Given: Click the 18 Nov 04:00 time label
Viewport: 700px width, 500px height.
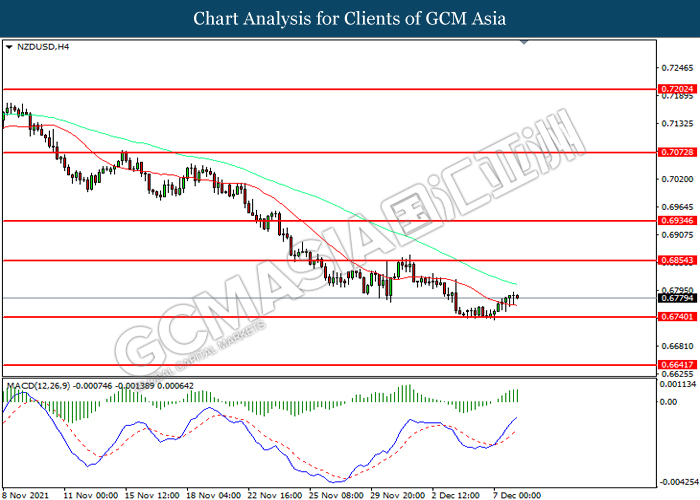Looking at the screenshot, I should [x=213, y=495].
